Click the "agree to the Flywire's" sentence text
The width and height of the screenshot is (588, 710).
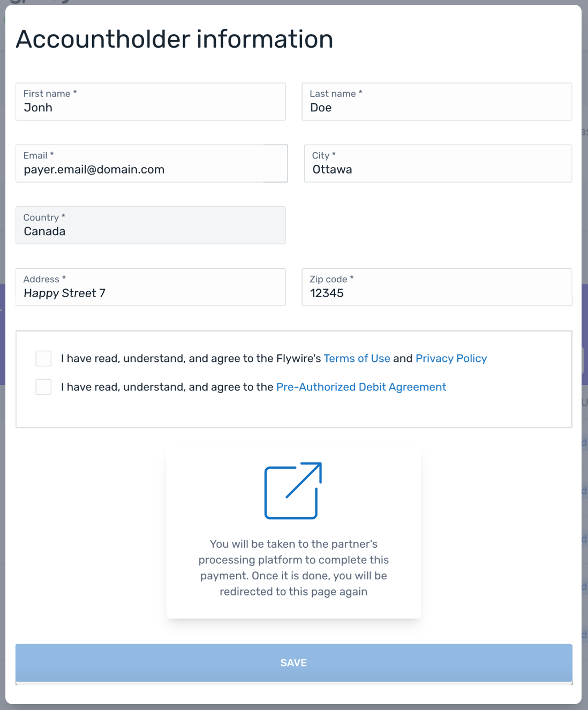pyautogui.click(x=191, y=358)
